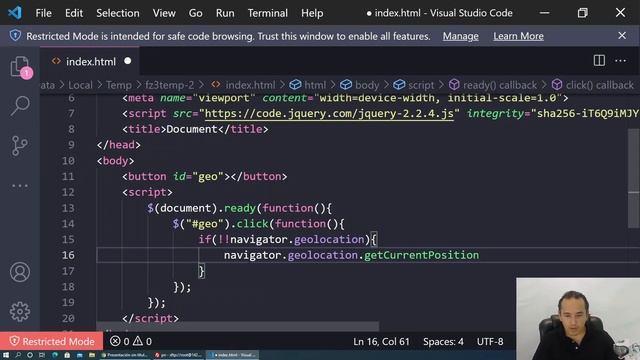
Task: Show additional views ellipsis in activity bar
Action: 20,186
